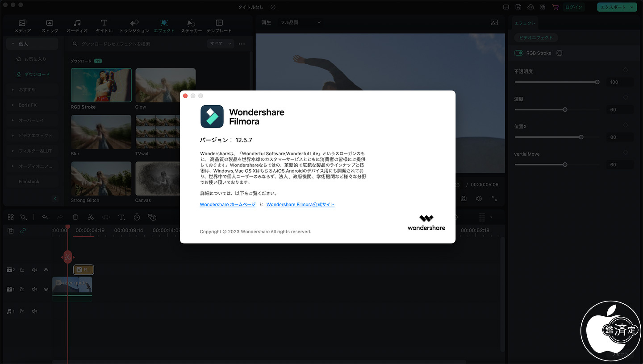Open the three-dots more options menu

(x=242, y=44)
